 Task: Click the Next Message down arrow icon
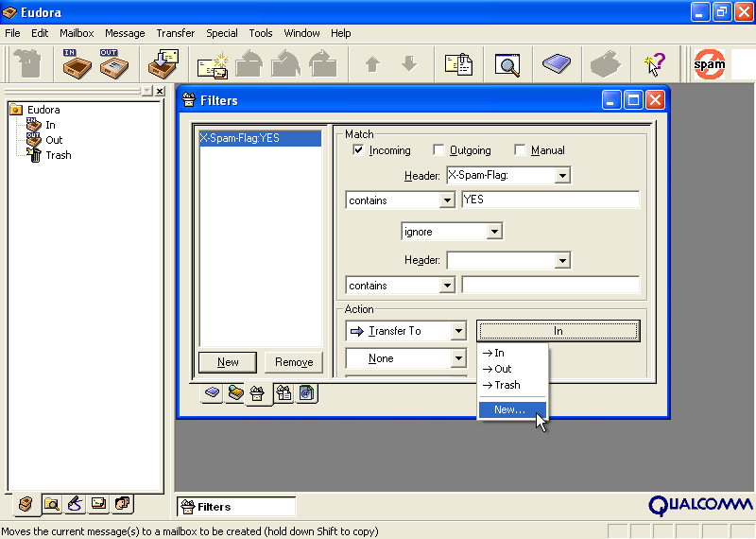coord(409,63)
